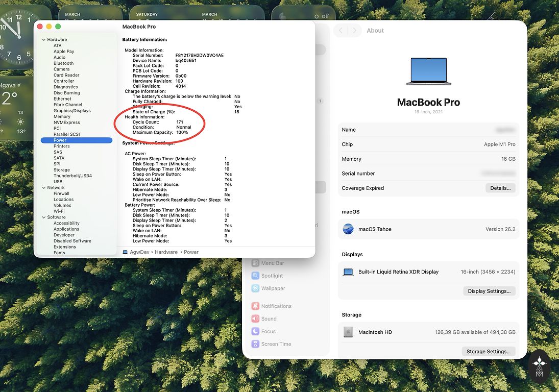Select Bluetooth in the Hardware list
This screenshot has height=392, width=559.
coord(63,63)
